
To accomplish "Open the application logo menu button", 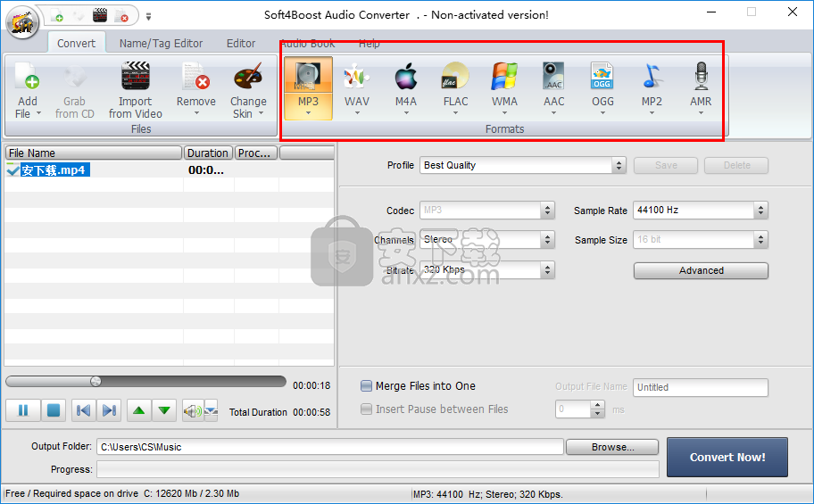I will point(22,23).
